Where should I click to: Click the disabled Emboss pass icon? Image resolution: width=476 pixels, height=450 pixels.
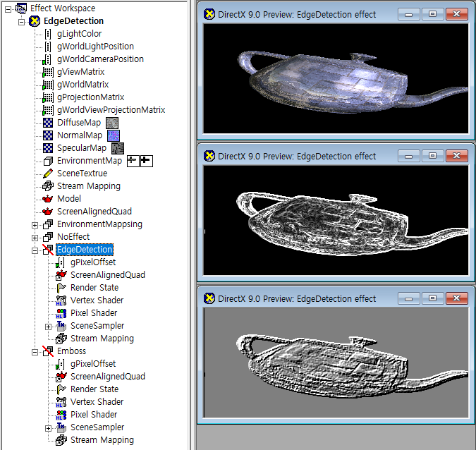[x=48, y=351]
